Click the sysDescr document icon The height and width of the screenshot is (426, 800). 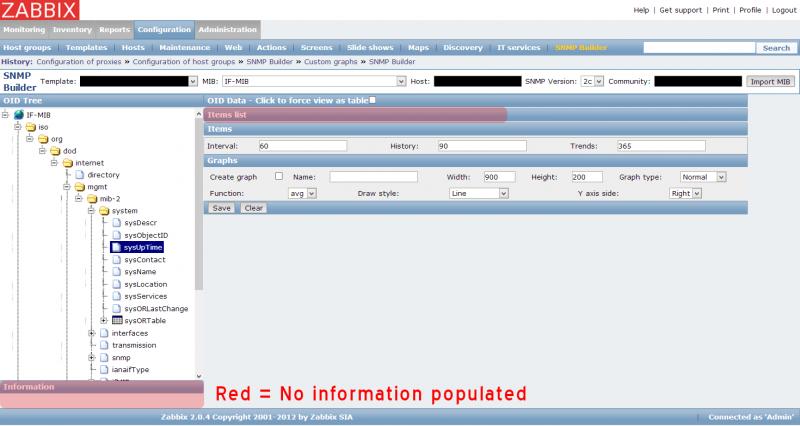[116, 223]
